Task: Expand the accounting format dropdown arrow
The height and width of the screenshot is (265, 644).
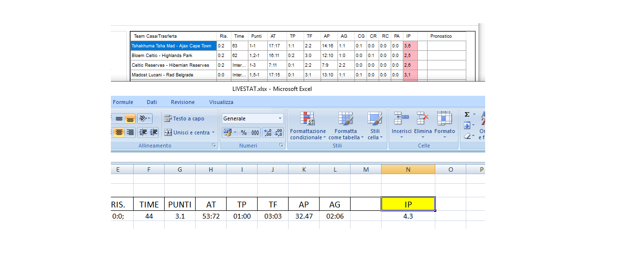Action: (x=235, y=132)
